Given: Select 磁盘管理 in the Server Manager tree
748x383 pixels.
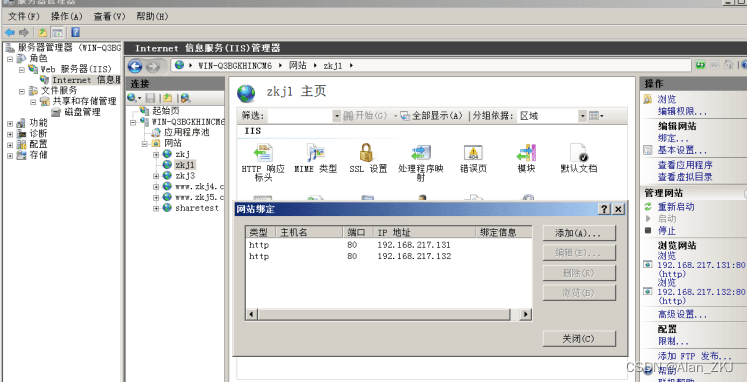Looking at the screenshot, I should 83,112.
